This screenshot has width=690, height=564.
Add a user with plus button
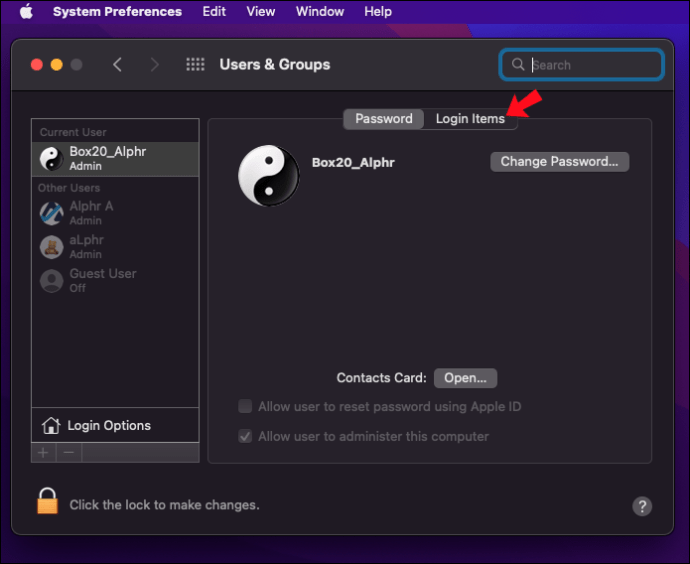44,453
